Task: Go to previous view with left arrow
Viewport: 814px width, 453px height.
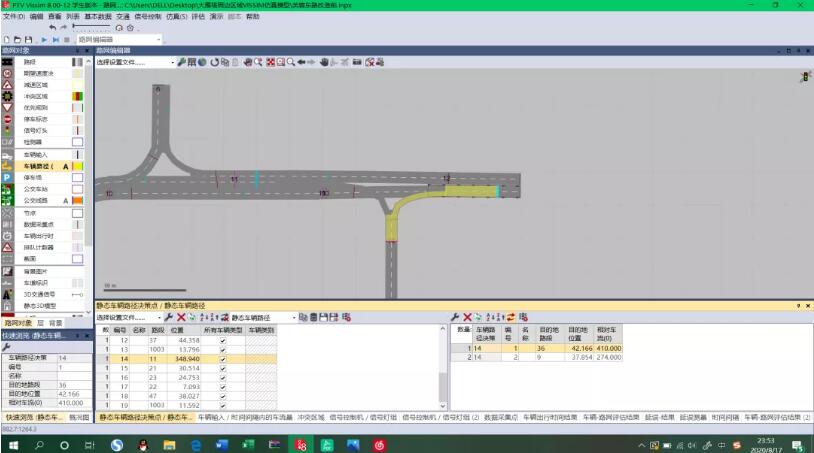Action: (x=301, y=62)
